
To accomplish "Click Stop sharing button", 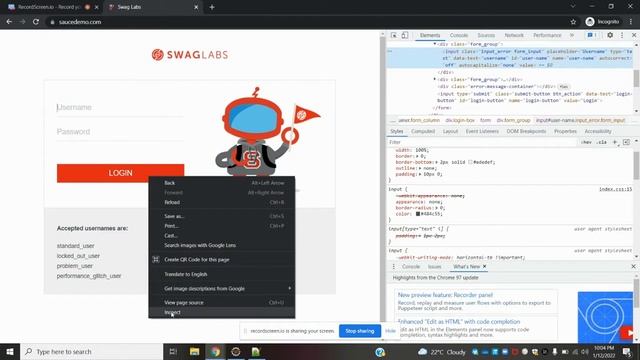I will 360,331.
